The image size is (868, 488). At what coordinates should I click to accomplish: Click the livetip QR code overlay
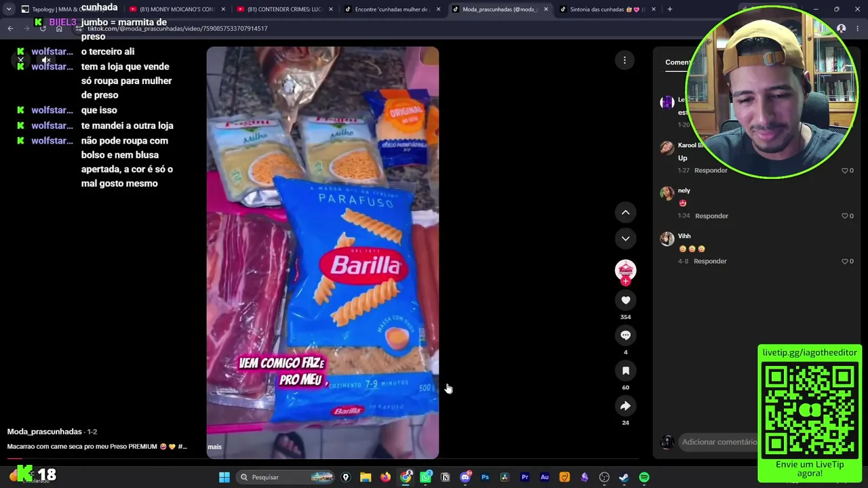pyautogui.click(x=810, y=409)
